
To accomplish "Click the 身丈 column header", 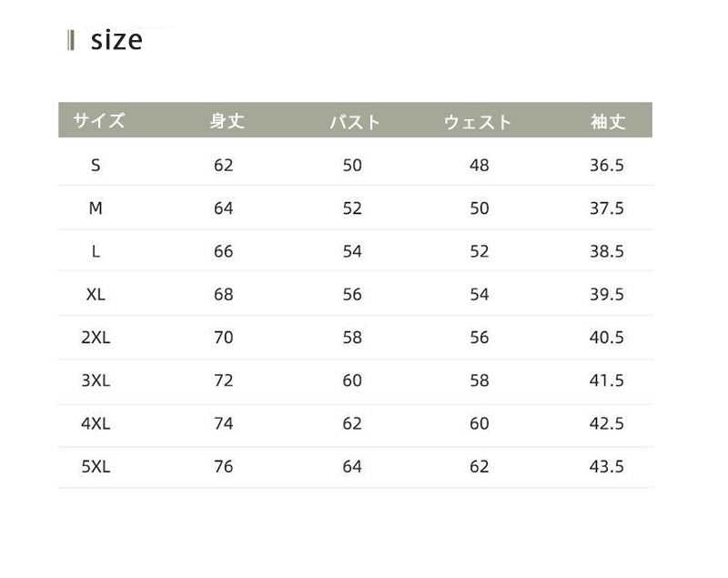I will point(227,121).
